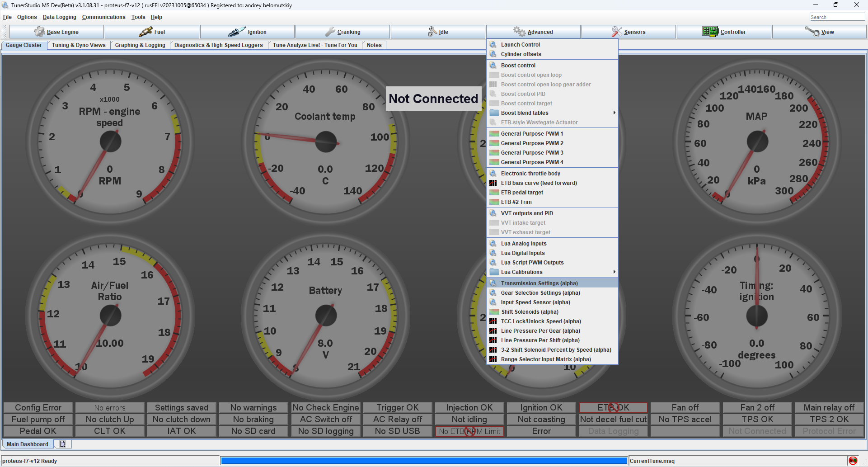Click the Not Connected status label
The width and height of the screenshot is (868, 467).
coord(433,99)
